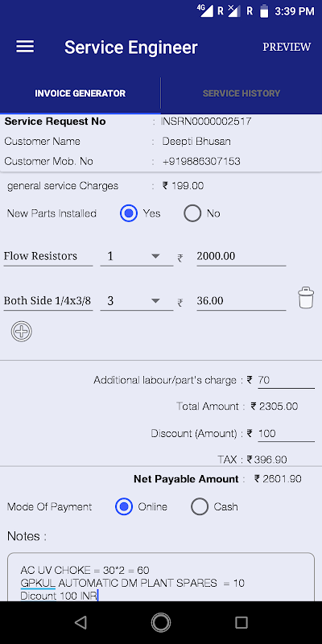Select Yes for New Parts Installed
Image resolution: width=322 pixels, height=644 pixels.
129,213
